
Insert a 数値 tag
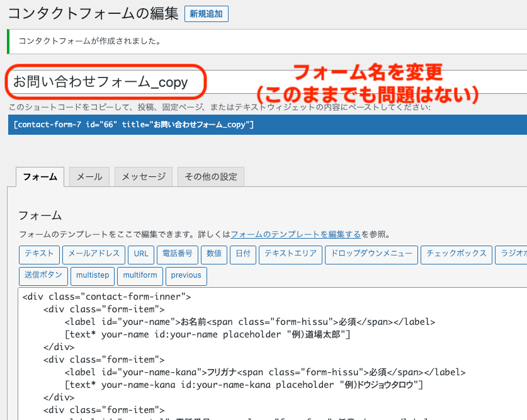214,254
